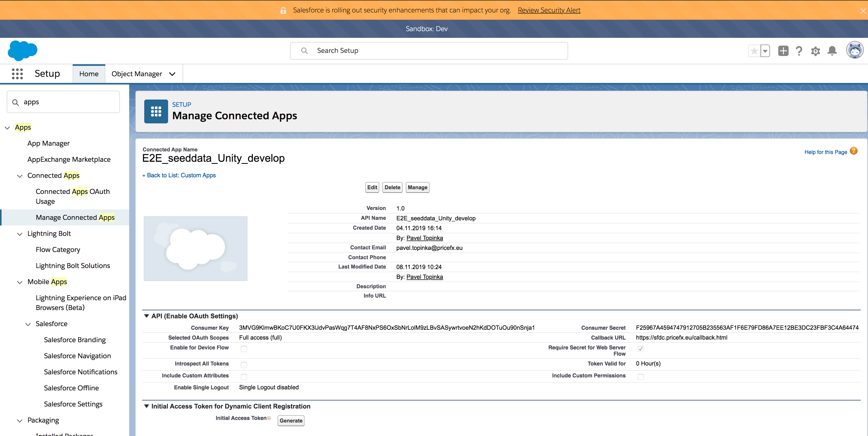Open Lightning Experience on iPad Browsers
The height and width of the screenshot is (436, 868).
point(81,302)
